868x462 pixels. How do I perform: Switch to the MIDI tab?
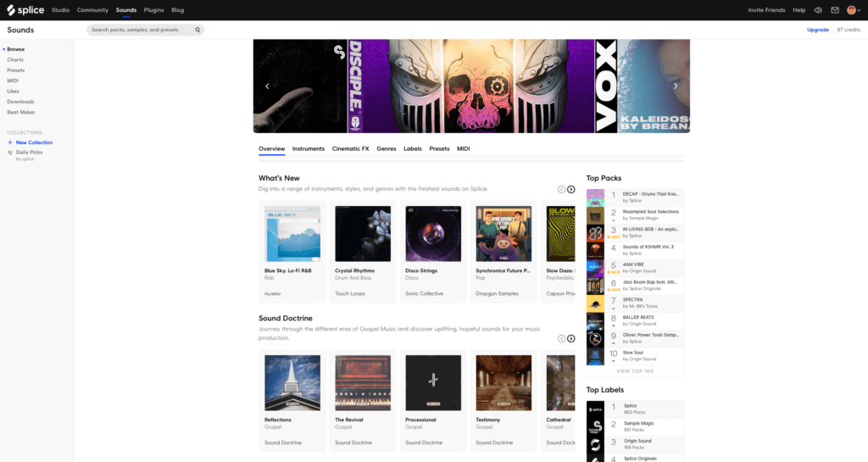point(464,149)
